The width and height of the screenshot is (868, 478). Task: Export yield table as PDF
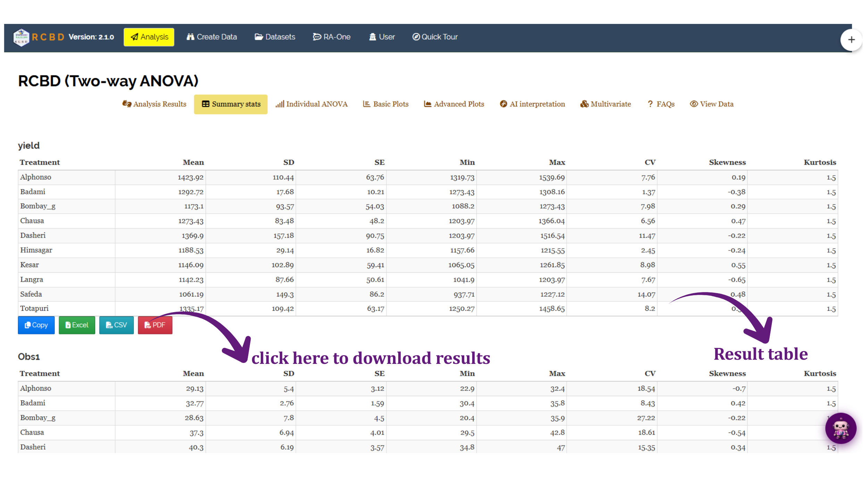(x=155, y=325)
